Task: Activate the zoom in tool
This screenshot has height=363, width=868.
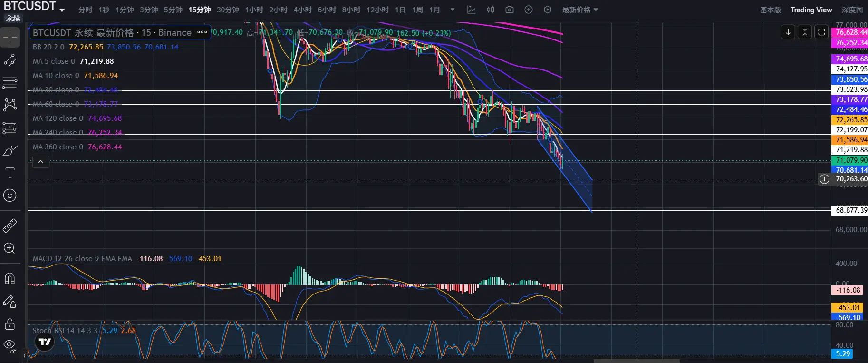Action: point(10,248)
